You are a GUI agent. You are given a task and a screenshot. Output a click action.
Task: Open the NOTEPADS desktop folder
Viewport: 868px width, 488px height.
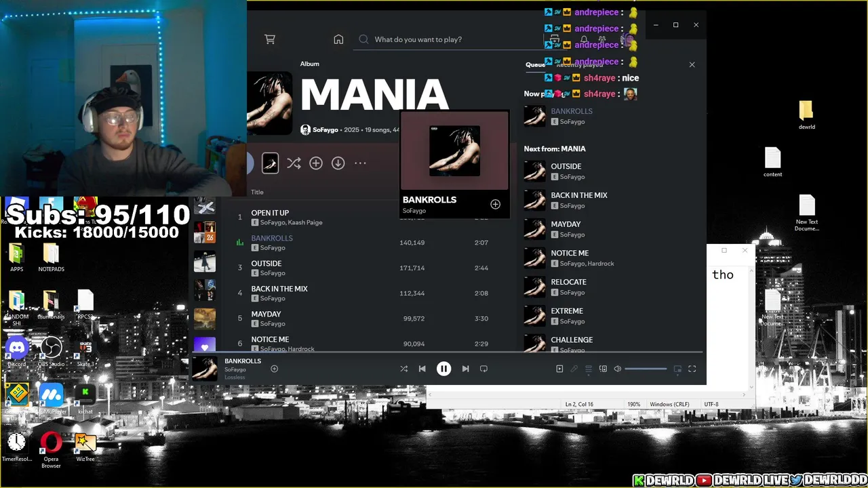51,258
